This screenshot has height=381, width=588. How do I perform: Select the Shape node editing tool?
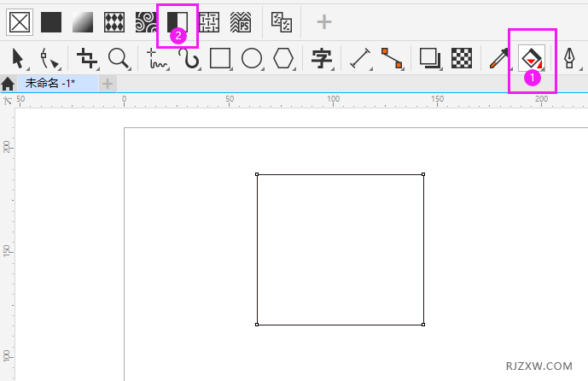coord(49,59)
